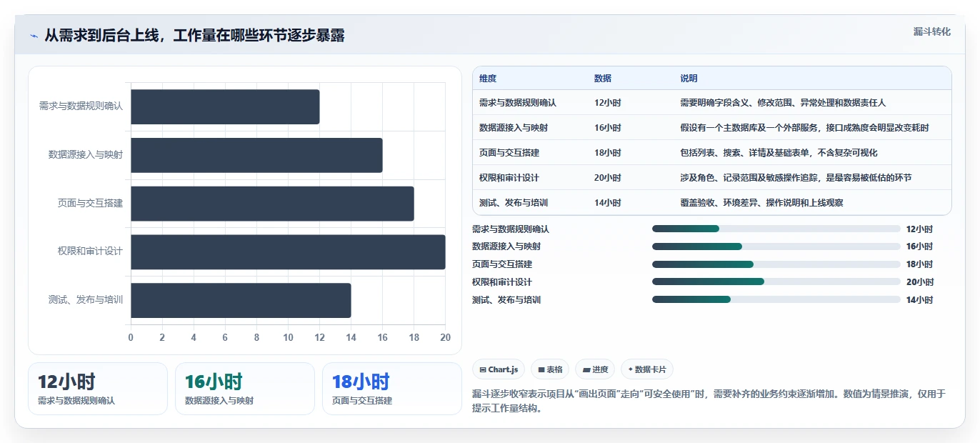Click the chart y-axis label 测试、发布与培训

pos(86,300)
